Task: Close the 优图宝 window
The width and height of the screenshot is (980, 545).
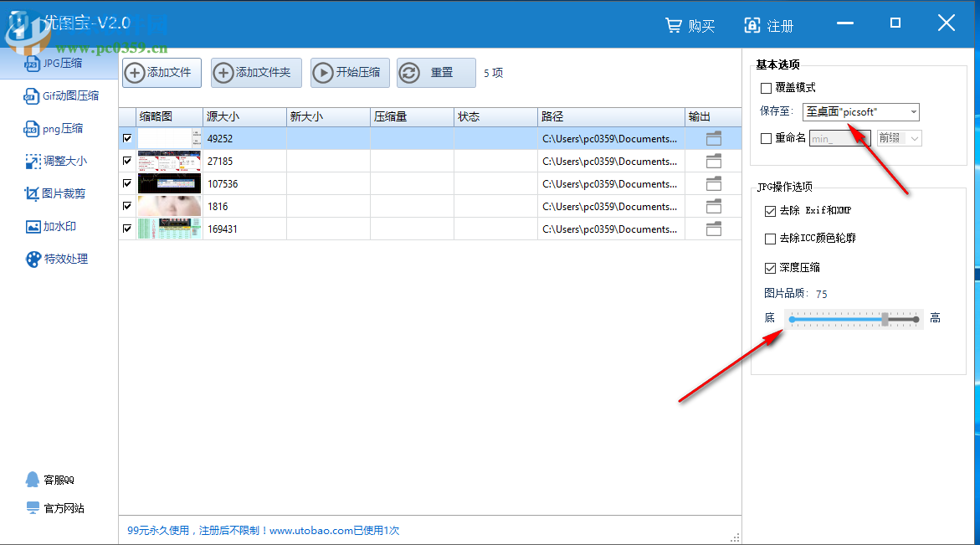Action: click(947, 23)
